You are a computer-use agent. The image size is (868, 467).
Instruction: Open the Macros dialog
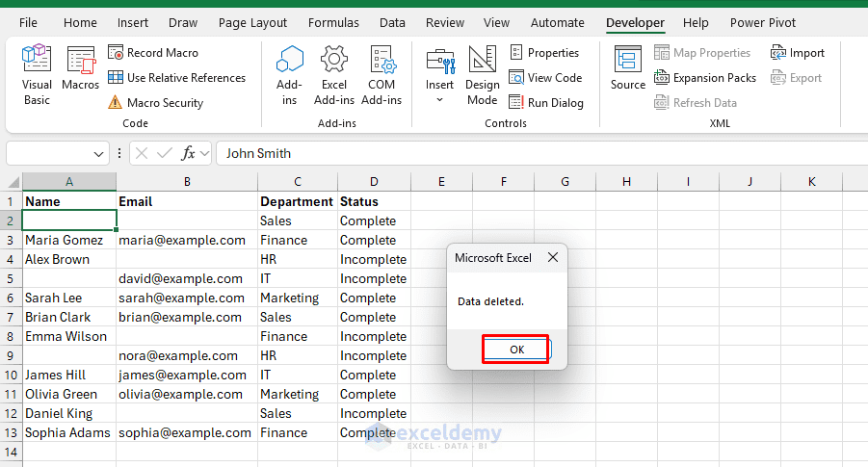pyautogui.click(x=80, y=67)
